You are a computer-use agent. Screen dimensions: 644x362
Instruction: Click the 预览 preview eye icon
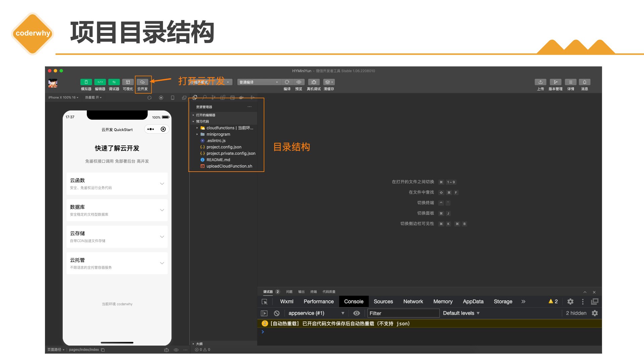[299, 82]
